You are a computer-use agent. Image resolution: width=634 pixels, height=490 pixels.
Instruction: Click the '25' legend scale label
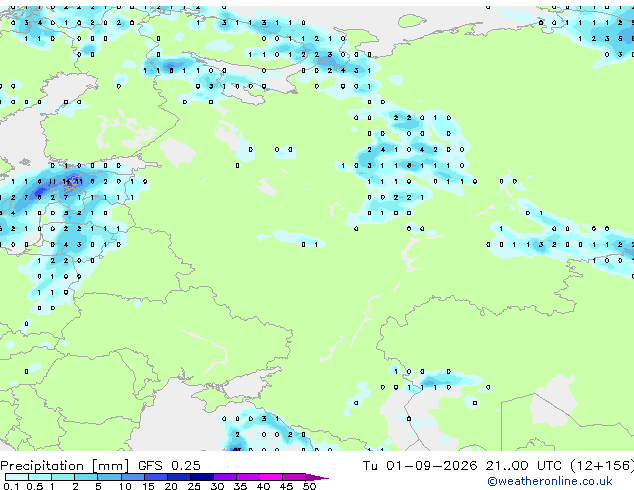(x=194, y=486)
